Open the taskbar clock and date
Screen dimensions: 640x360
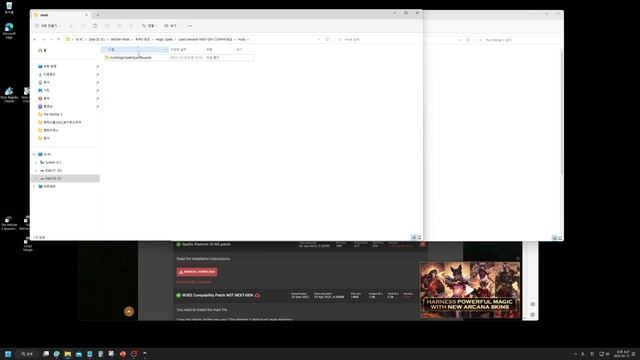coord(623,354)
